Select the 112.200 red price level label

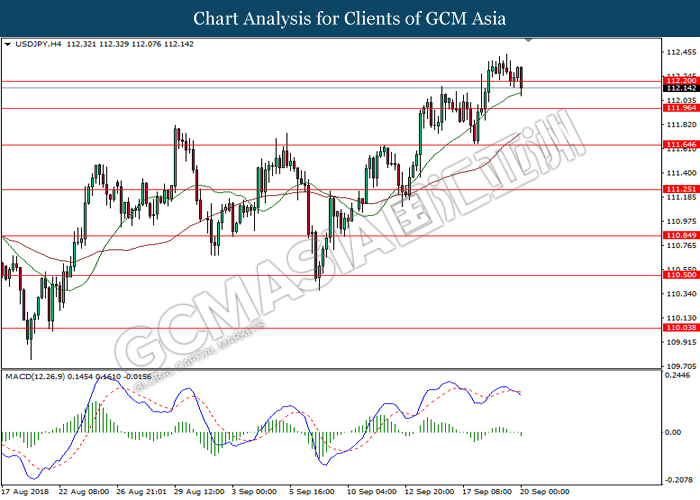pyautogui.click(x=680, y=81)
